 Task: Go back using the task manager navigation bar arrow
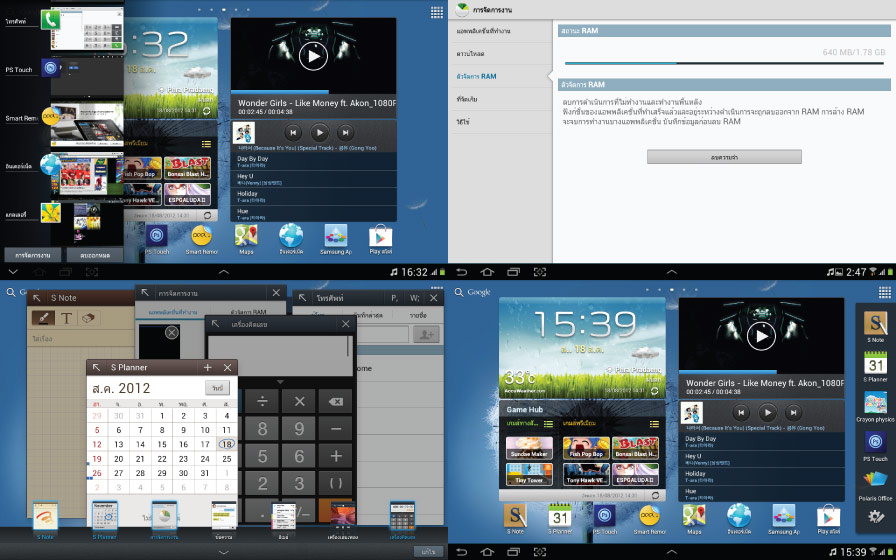[x=462, y=272]
